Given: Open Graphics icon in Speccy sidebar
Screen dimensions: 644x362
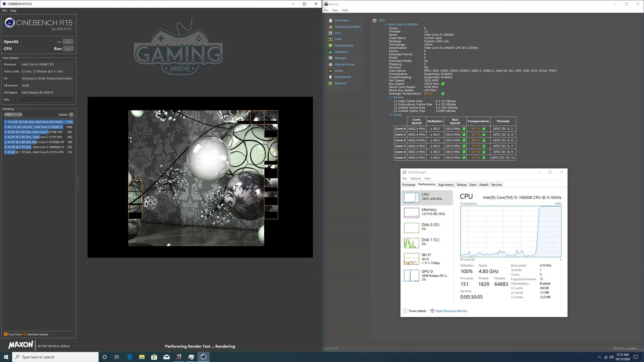Looking at the screenshot, I should click(330, 52).
